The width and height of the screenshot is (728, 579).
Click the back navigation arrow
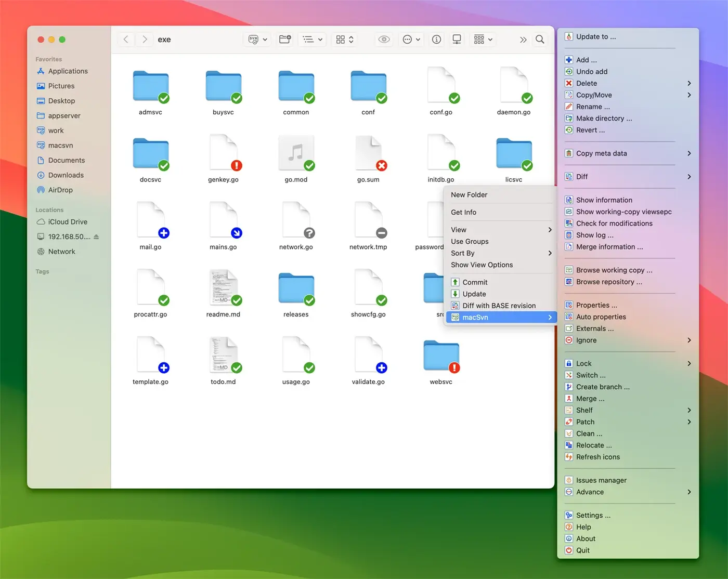[126, 39]
